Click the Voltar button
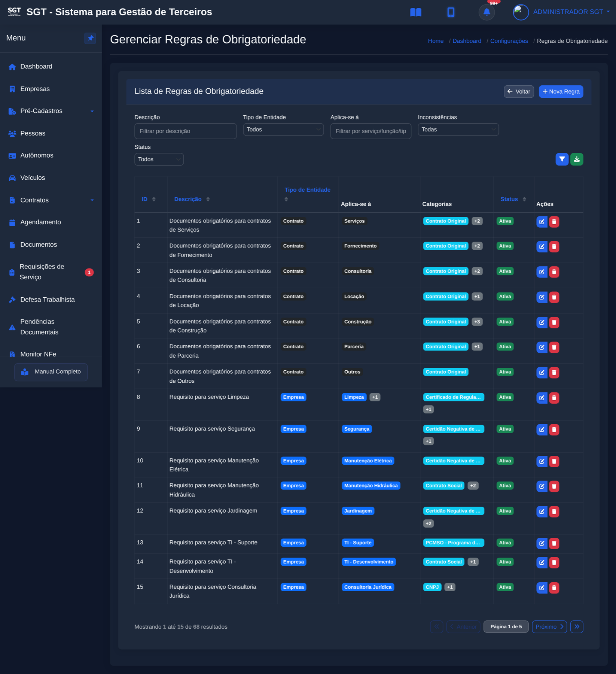The image size is (616, 674). 519,91
